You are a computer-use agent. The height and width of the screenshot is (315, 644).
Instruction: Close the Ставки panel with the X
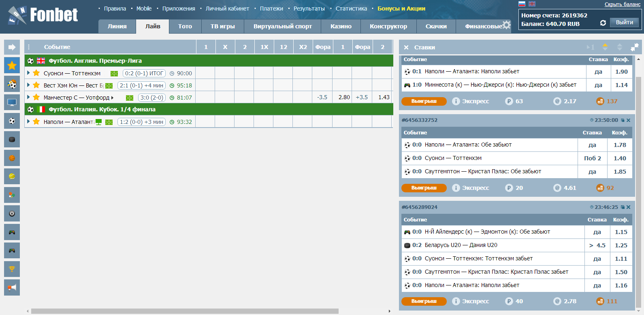click(406, 47)
